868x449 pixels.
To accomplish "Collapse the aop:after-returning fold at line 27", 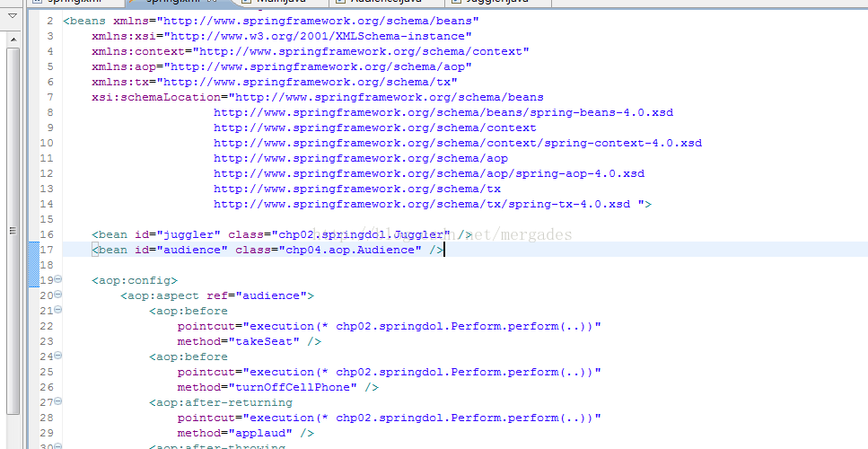I will [58, 401].
